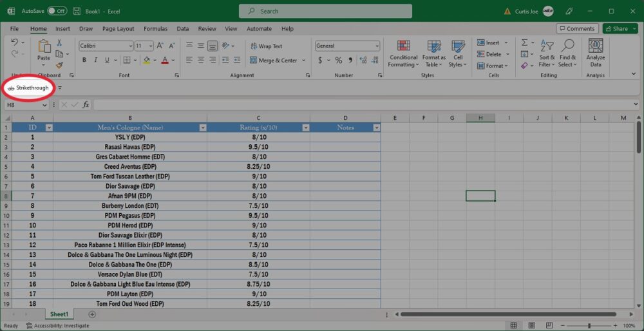Click the red Font Color swatch button
Screen dimensions: 644x331
164,61
